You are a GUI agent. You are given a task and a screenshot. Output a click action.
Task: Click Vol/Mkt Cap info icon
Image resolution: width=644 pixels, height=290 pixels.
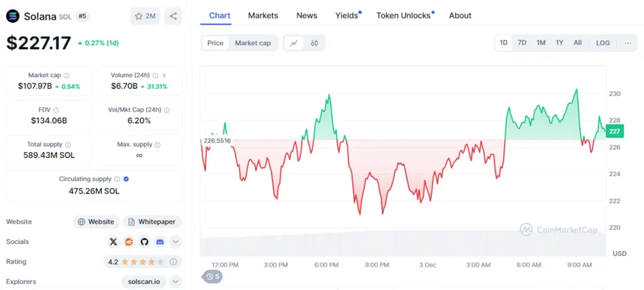click(x=167, y=110)
